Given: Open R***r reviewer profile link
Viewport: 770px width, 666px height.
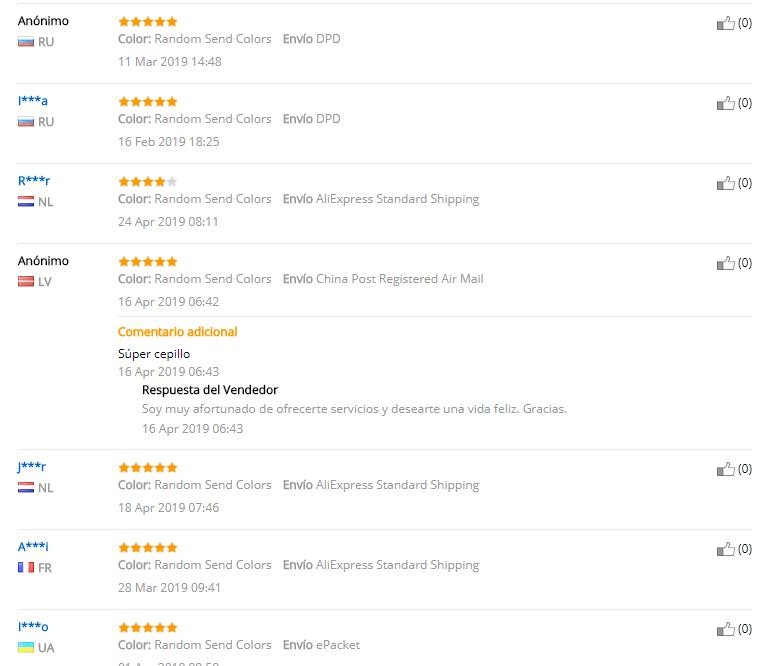Looking at the screenshot, I should (x=34, y=181).
